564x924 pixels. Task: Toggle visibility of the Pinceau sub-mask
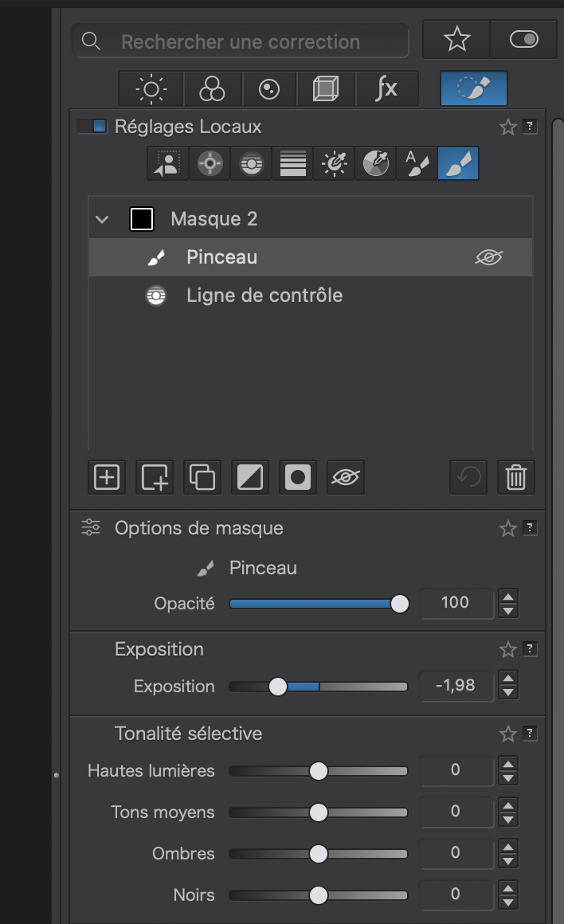coord(489,257)
